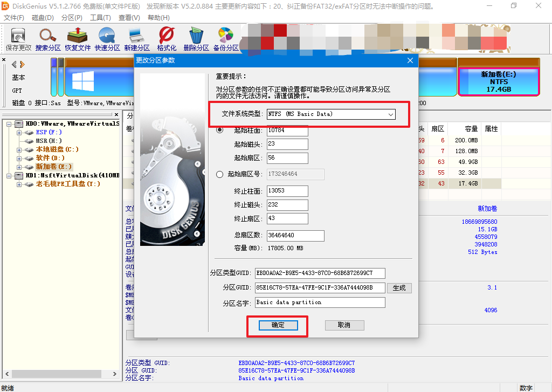This screenshot has width=552, height=392.
Task: Click the start head (起始磁头) field
Action: pyautogui.click(x=287, y=144)
